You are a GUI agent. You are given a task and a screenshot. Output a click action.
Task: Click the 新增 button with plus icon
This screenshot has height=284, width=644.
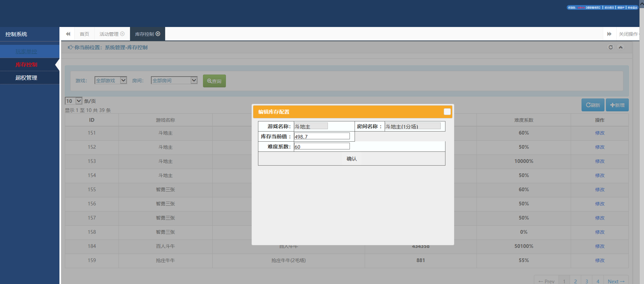[x=617, y=105]
